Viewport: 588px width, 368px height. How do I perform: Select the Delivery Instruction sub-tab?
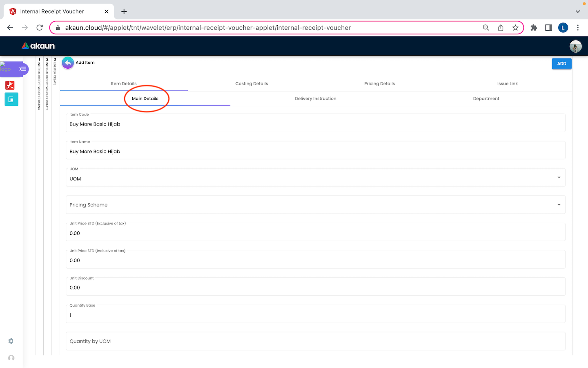tap(316, 99)
